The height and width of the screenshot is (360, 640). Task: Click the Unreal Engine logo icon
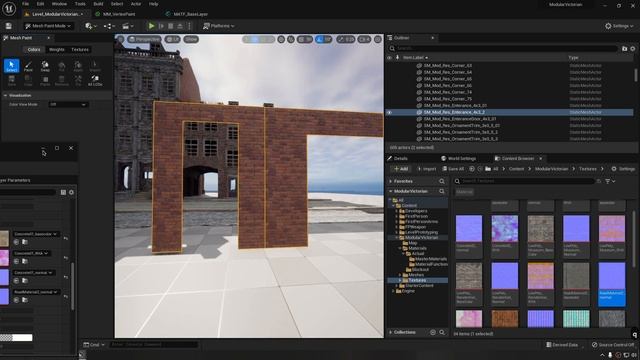pyautogui.click(x=9, y=8)
